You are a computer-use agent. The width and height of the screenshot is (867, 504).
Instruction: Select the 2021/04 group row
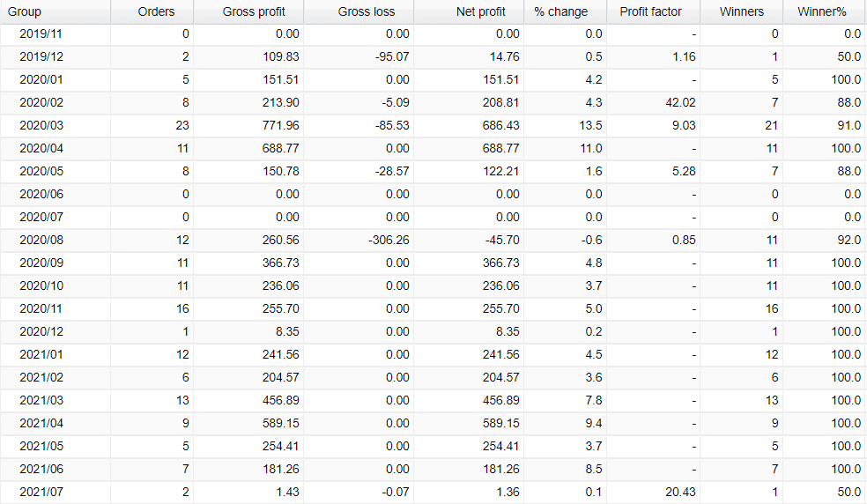[x=433, y=423]
